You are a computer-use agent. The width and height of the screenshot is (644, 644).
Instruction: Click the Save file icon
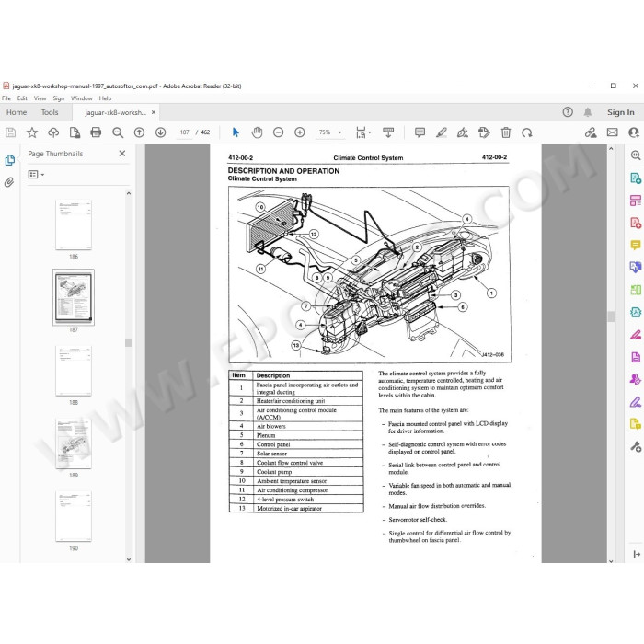point(11,132)
